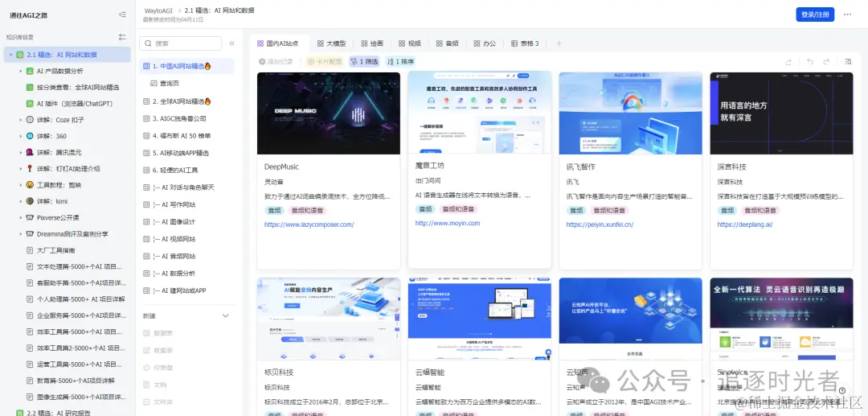Screen dimensions: 868x416
Task: Switch to the 大模型 tab
Action: point(332,43)
